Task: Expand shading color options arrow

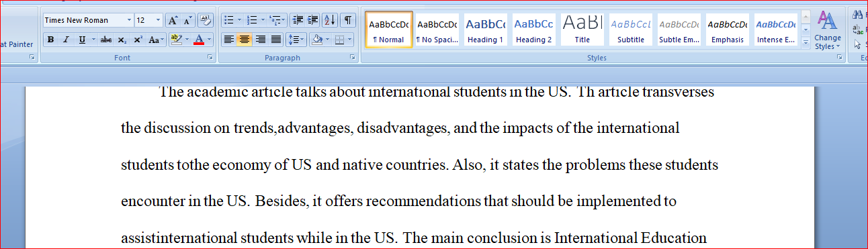Action: point(328,40)
